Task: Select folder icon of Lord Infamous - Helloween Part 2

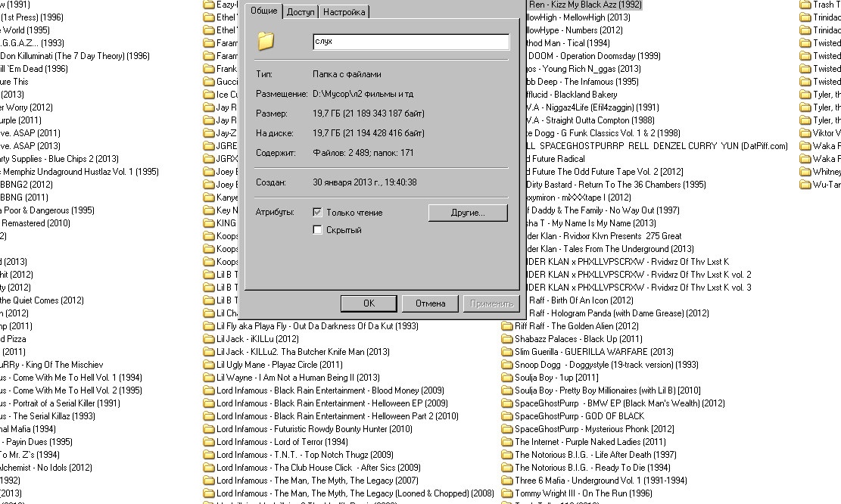Action: 209,416
